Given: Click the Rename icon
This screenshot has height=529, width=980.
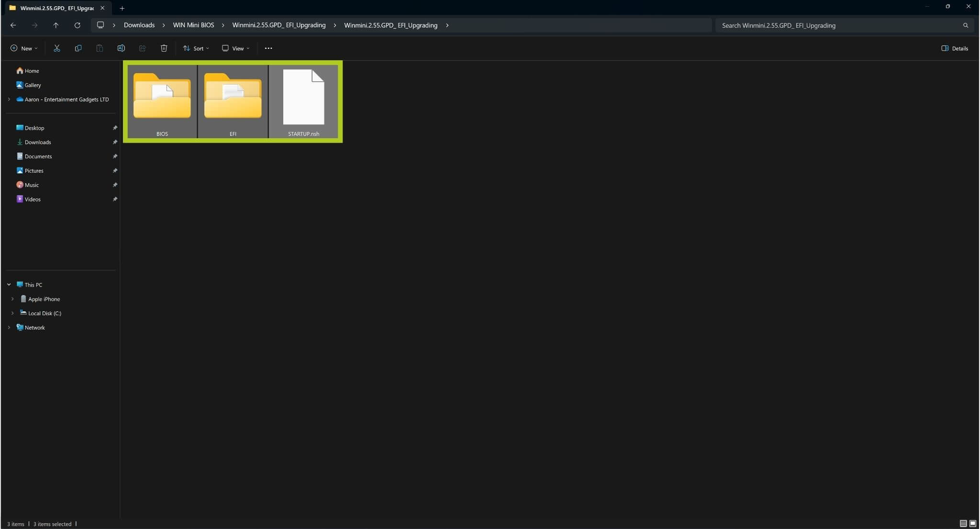Looking at the screenshot, I should pyautogui.click(x=121, y=48).
